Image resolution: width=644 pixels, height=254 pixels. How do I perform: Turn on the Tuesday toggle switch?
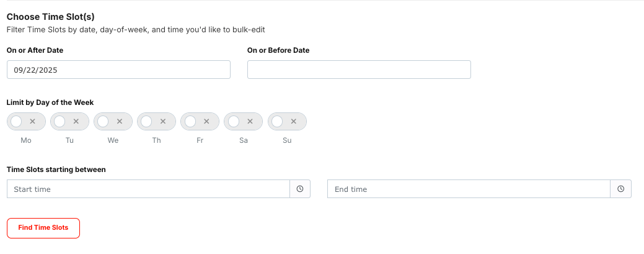pos(70,122)
